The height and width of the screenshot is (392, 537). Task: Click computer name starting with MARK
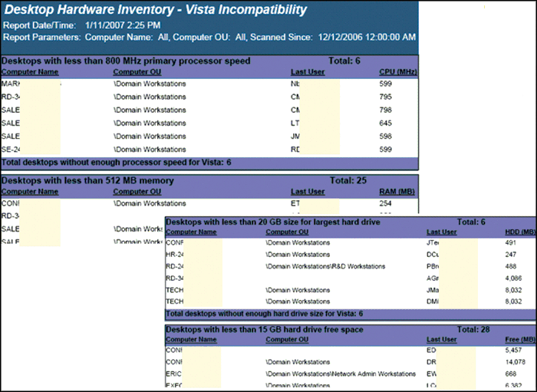tap(11, 84)
